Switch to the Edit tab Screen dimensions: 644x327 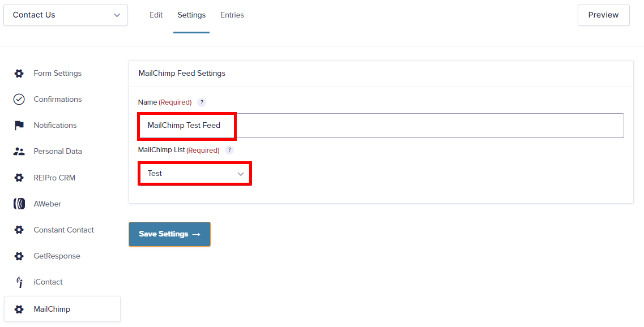156,15
